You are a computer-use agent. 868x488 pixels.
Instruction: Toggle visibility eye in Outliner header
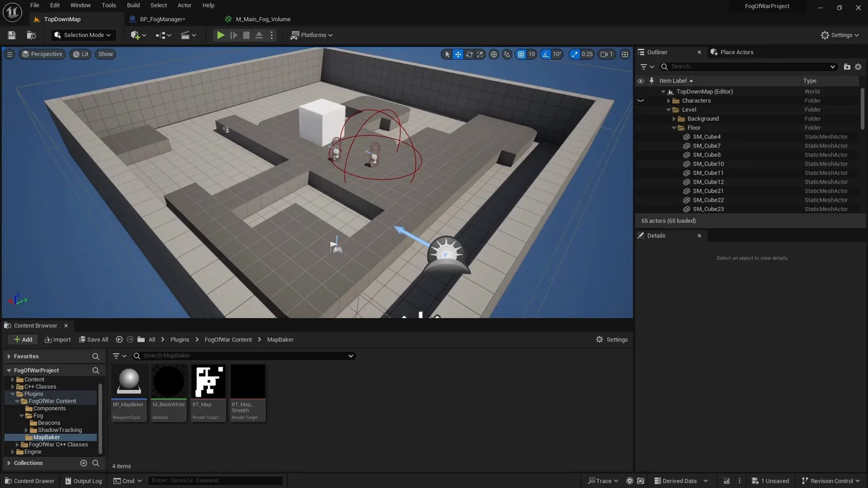640,81
